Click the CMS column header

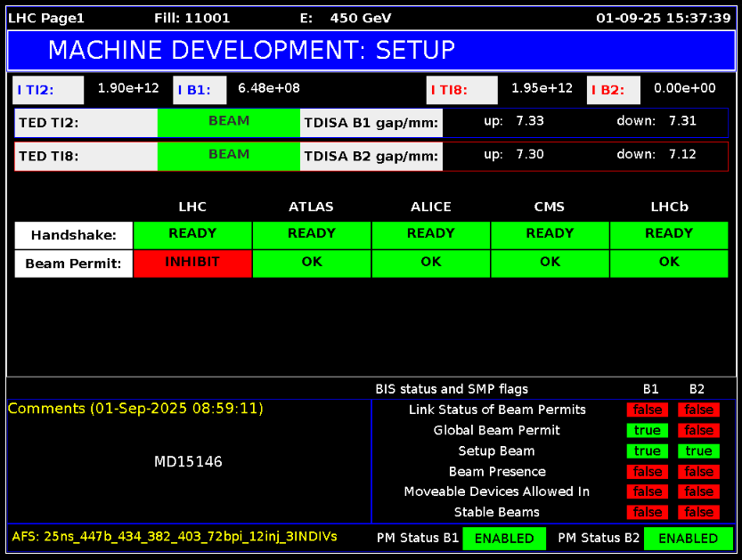pos(550,207)
